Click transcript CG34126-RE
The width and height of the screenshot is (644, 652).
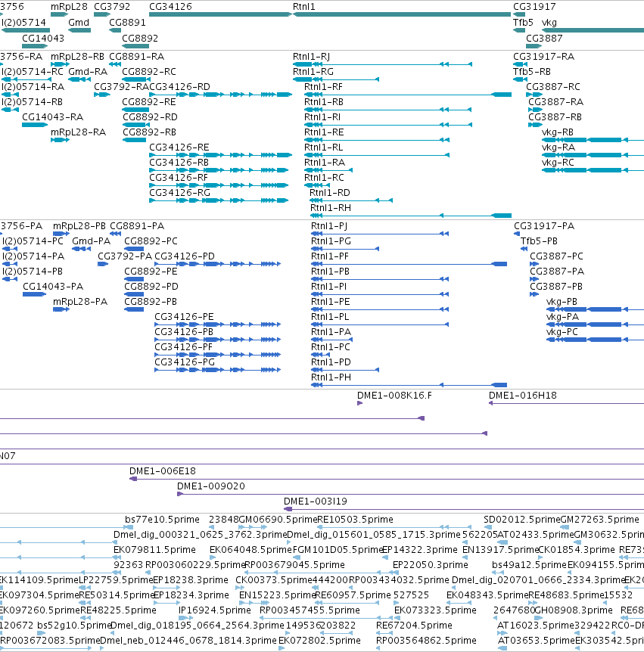coord(179,147)
